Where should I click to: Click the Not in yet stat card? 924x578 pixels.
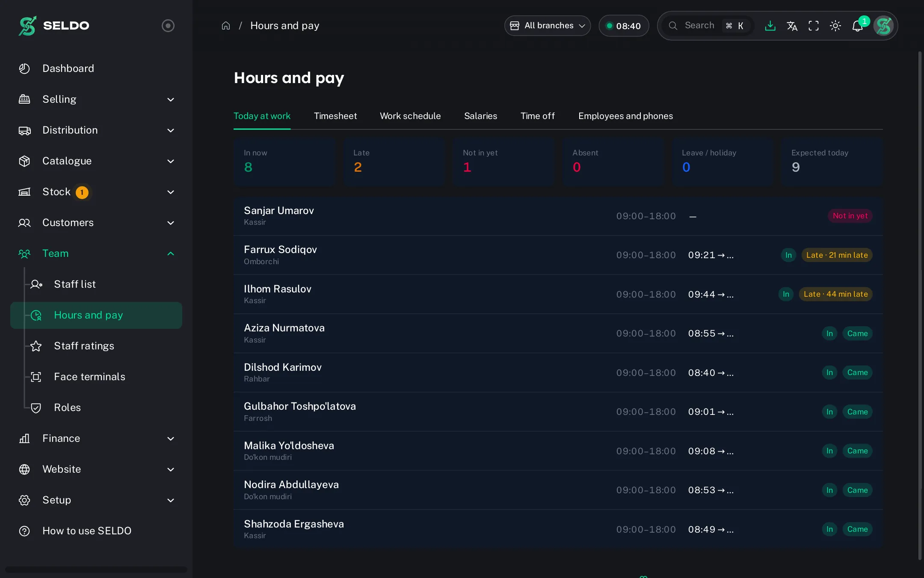[503, 162]
